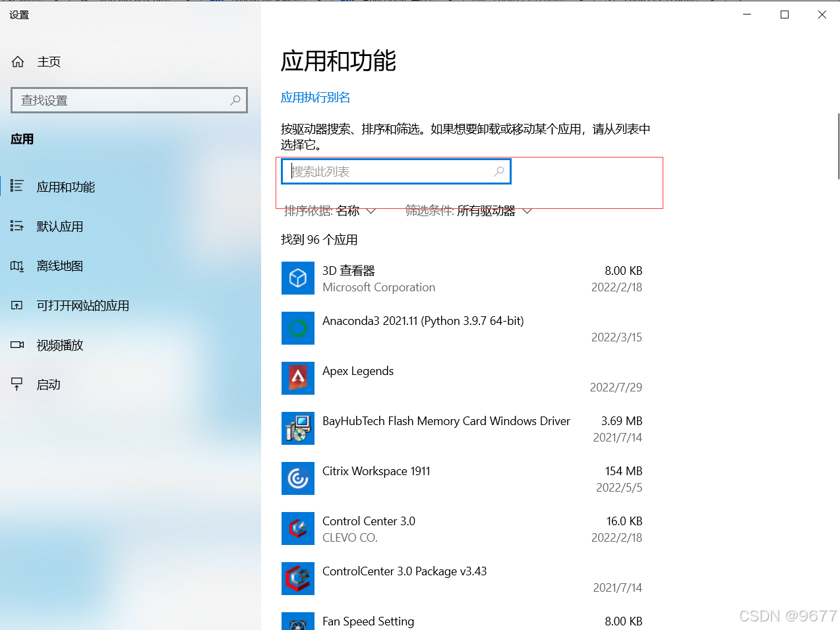The image size is (840, 630).
Task: Click magnifier icon in 查找设置 box
Action: pos(235,100)
